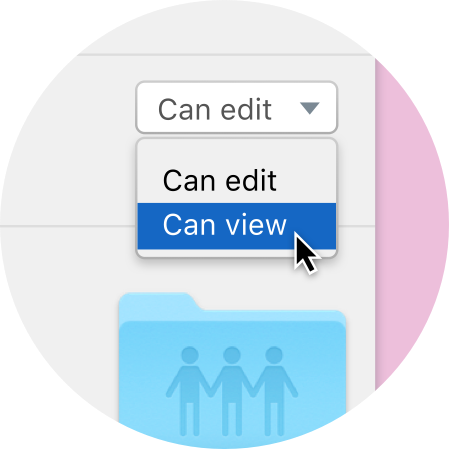The image size is (449, 449).
Task: Set permission to the highlighted Can view option
Action: point(237,226)
